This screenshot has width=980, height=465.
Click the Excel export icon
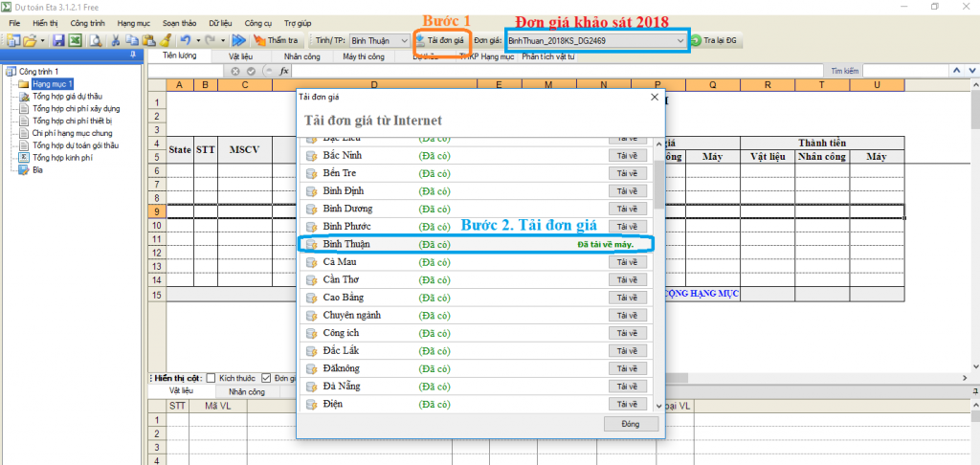coord(74,40)
